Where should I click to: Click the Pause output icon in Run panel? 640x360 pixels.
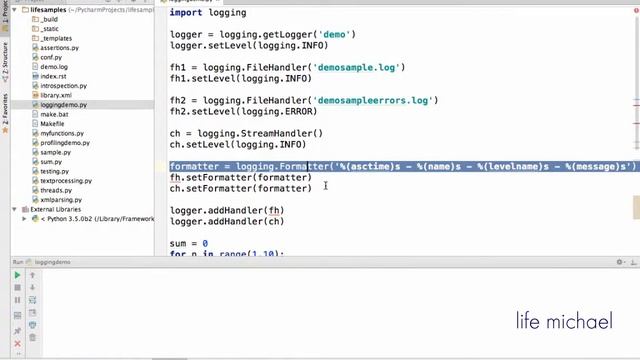[x=17, y=300]
